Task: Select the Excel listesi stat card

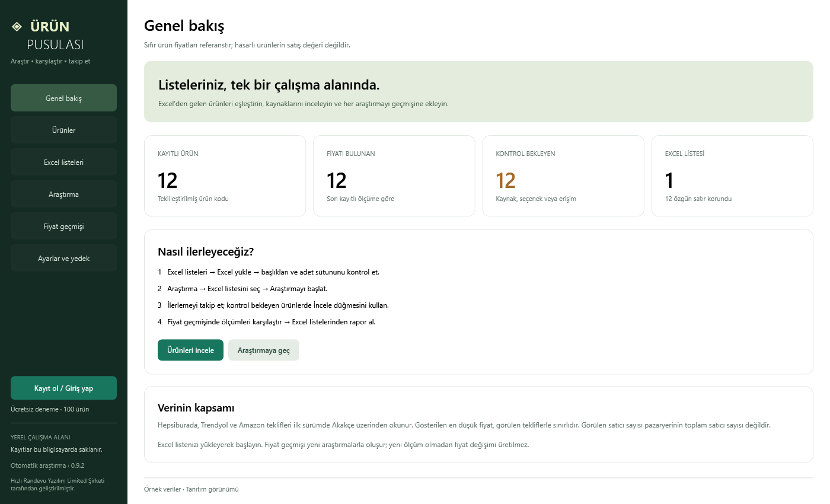Action: 732,176
